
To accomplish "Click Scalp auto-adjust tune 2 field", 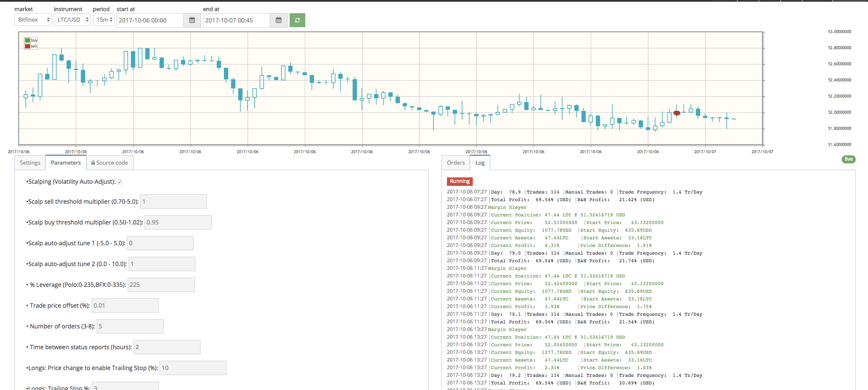I will (162, 264).
